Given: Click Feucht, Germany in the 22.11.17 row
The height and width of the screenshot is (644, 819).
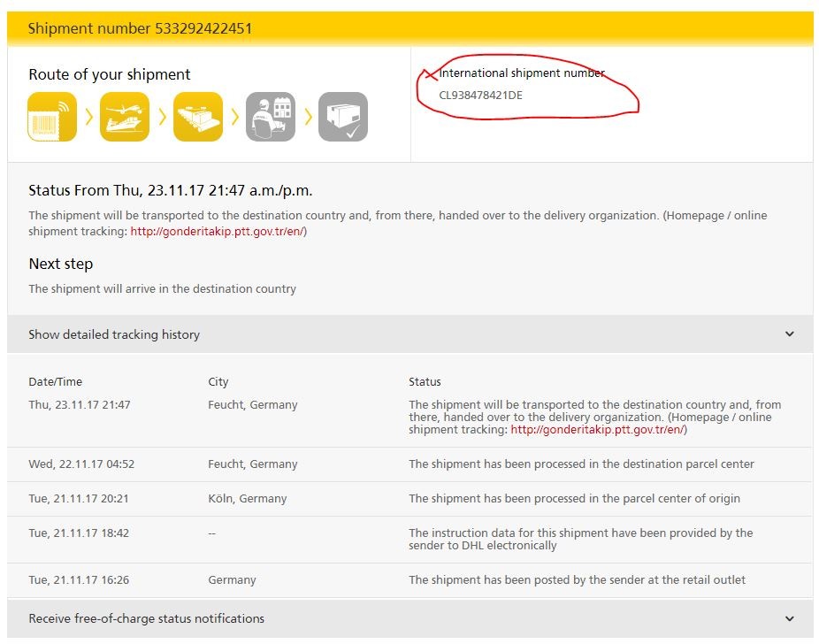Looking at the screenshot, I should pos(253,464).
